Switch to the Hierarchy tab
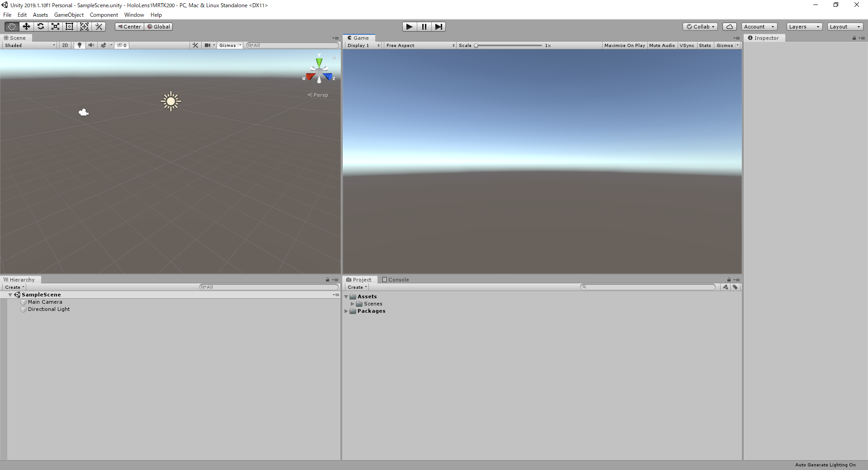 coord(19,280)
